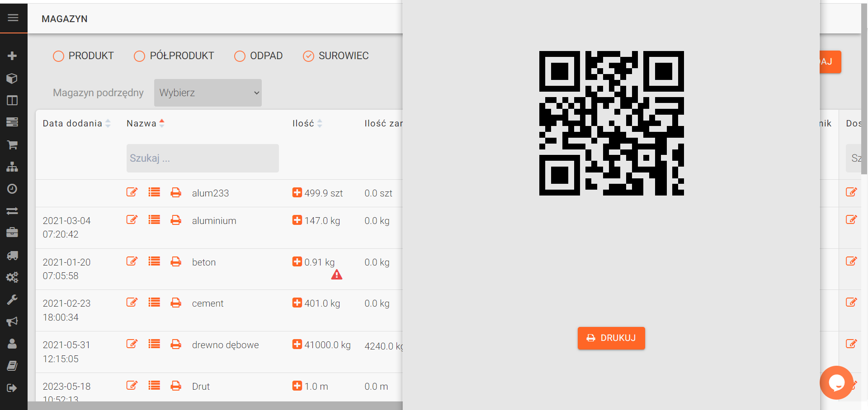868x410 pixels.
Task: Click the shopping cart sidebar icon
Action: click(12, 145)
